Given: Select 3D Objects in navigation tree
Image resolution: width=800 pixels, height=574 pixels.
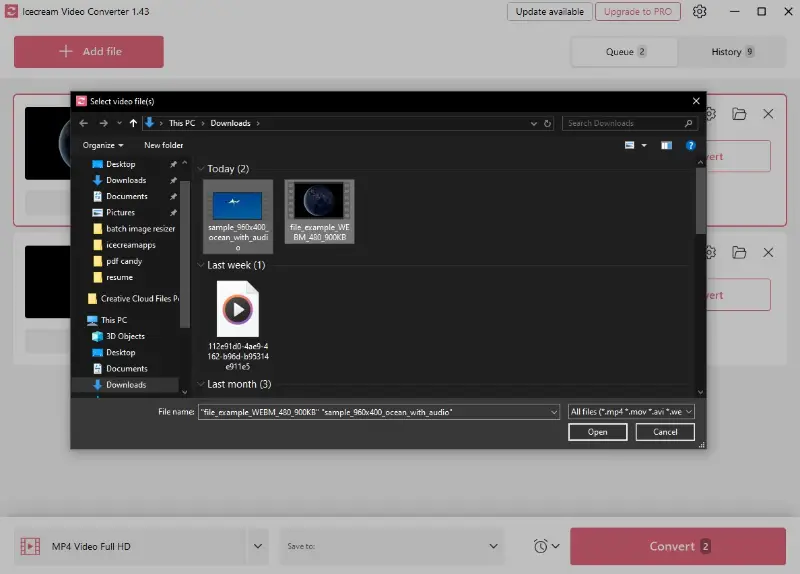Looking at the screenshot, I should coord(125,336).
